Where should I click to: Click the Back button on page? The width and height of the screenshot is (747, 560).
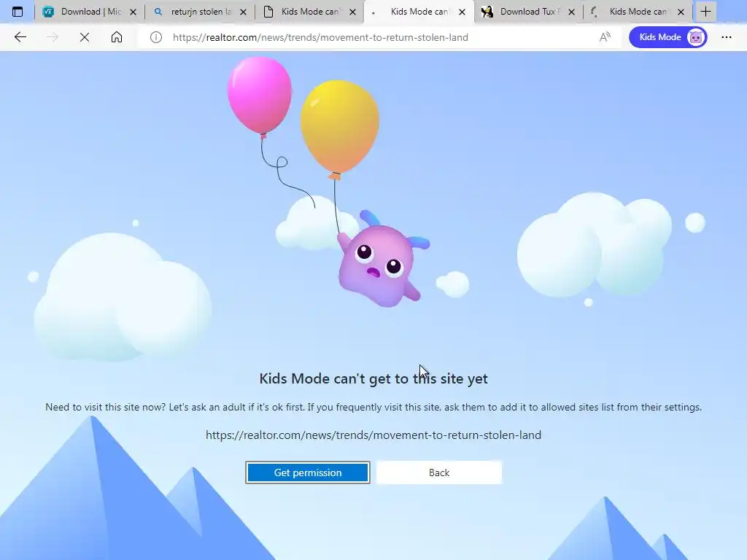tap(439, 472)
